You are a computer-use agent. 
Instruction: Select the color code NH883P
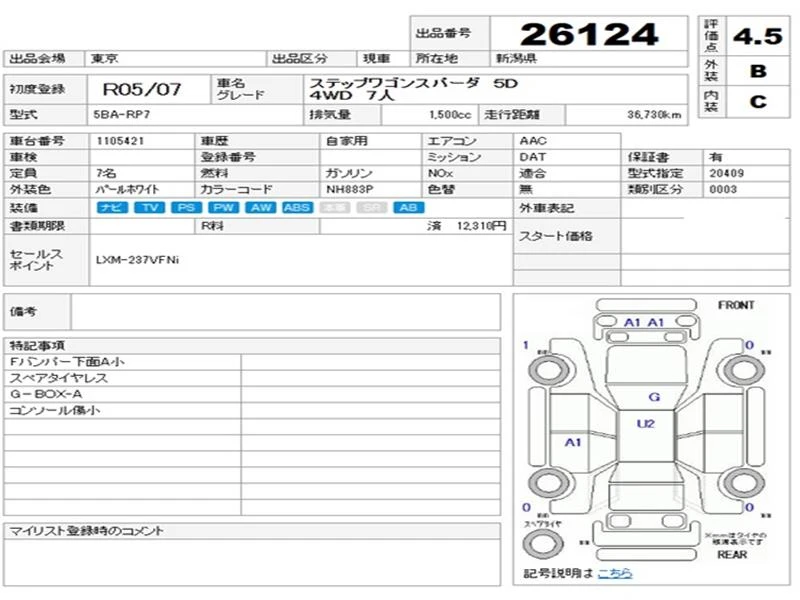(349, 189)
